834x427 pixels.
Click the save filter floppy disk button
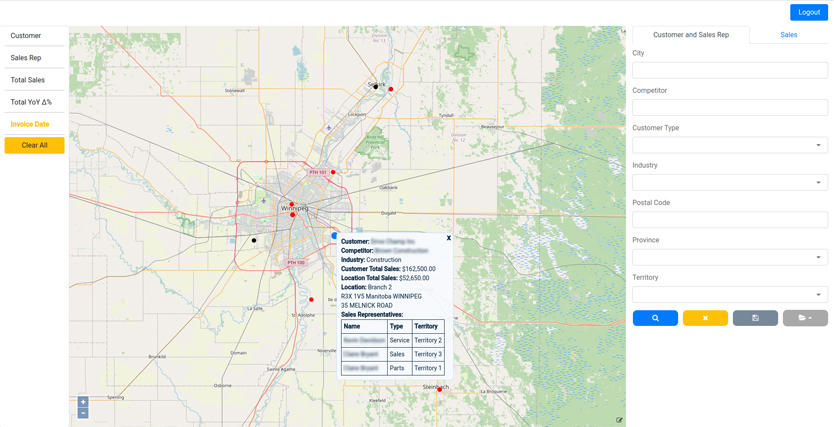[755, 318]
